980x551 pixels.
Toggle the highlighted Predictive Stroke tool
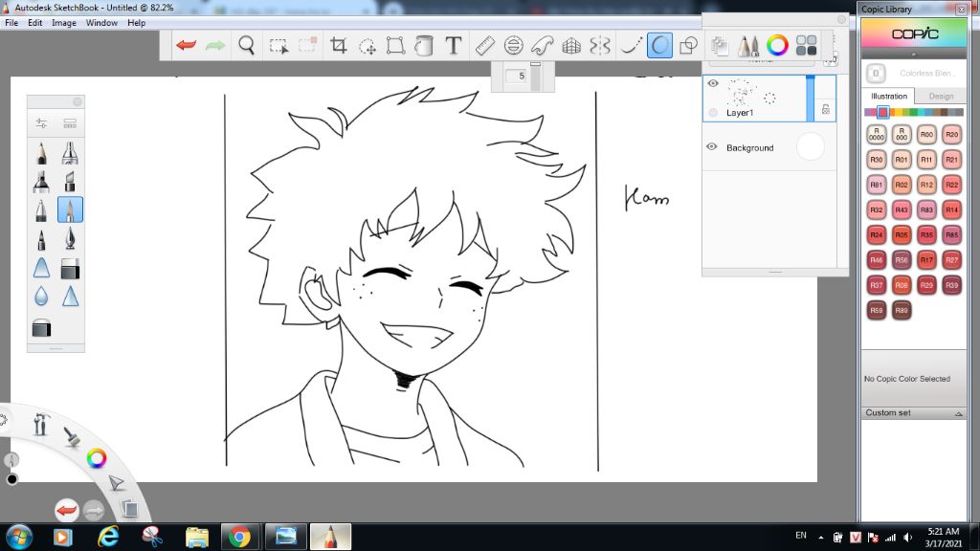[x=659, y=45]
